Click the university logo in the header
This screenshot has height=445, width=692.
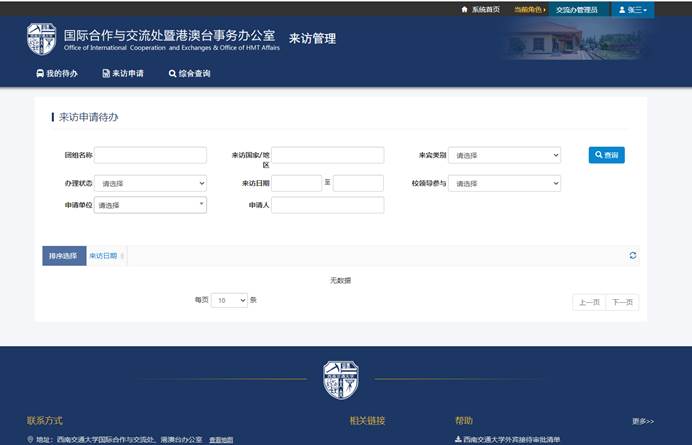coord(42,39)
